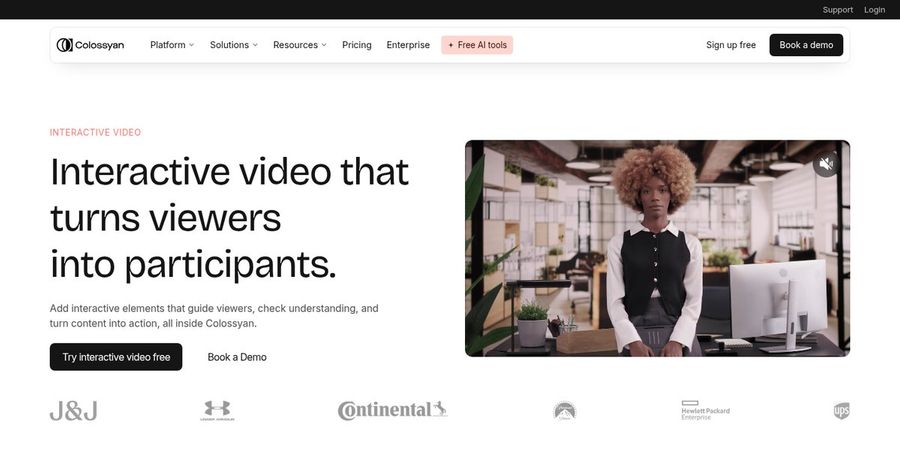Expand the Platform menu

(x=172, y=45)
